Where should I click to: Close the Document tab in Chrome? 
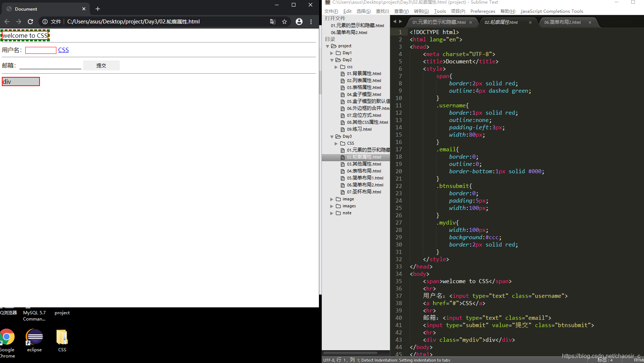coord(84,9)
